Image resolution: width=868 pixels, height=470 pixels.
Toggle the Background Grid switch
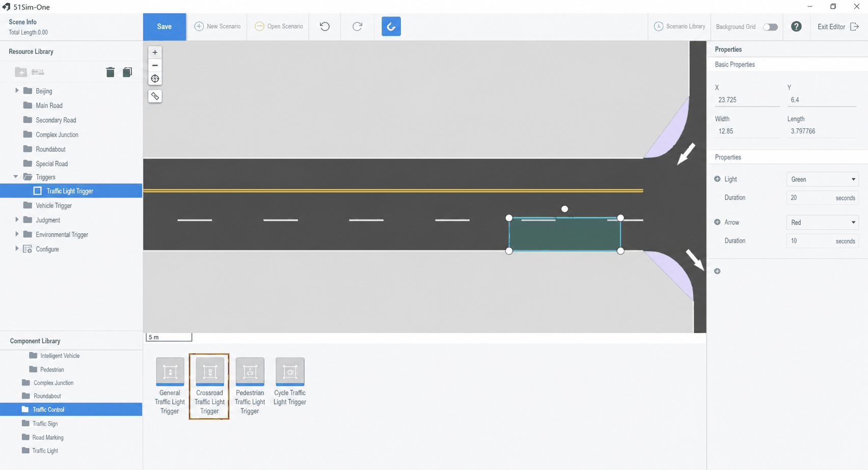tap(770, 27)
